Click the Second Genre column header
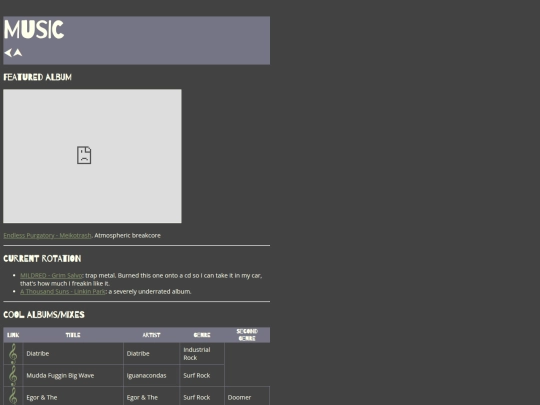This screenshot has width=540, height=405. point(247,335)
